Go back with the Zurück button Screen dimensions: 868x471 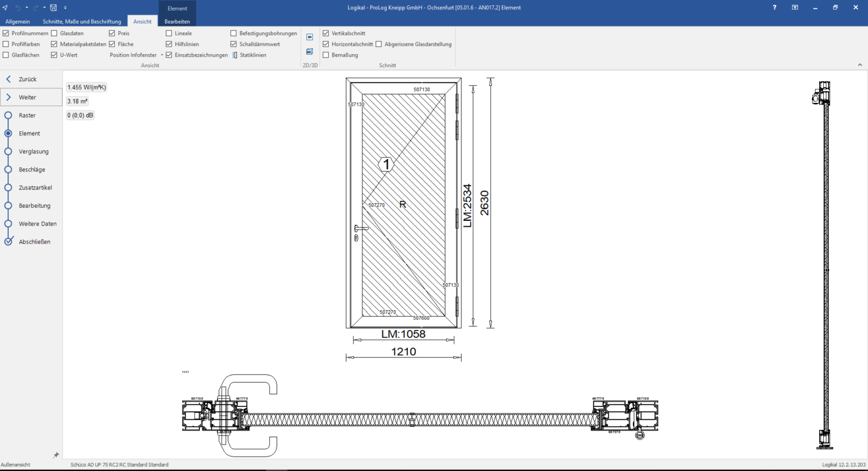point(27,79)
